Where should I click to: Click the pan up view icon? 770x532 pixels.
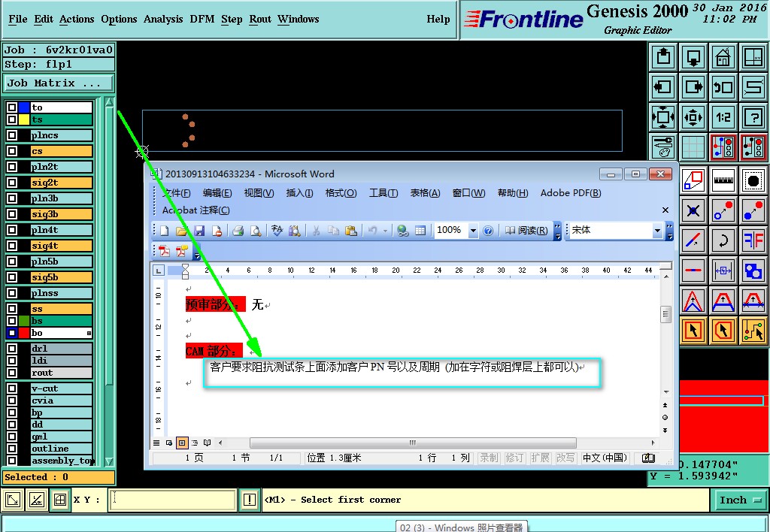pos(663,57)
